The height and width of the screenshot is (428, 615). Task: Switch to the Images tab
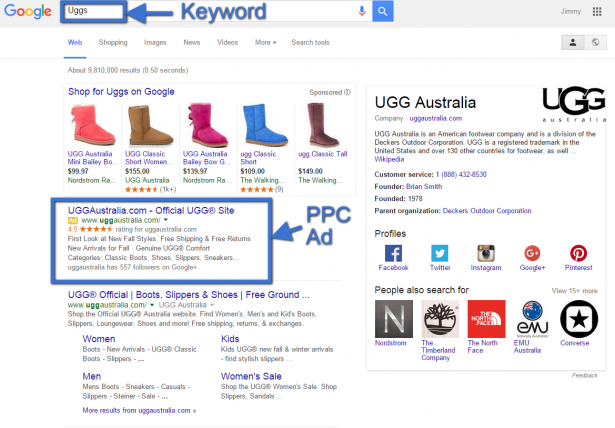(155, 42)
